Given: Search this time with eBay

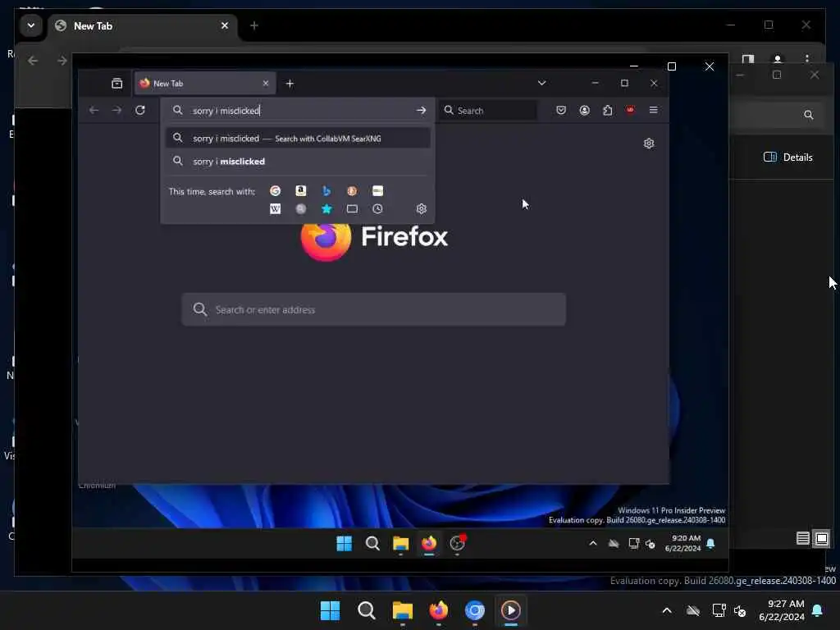Looking at the screenshot, I should click(377, 191).
